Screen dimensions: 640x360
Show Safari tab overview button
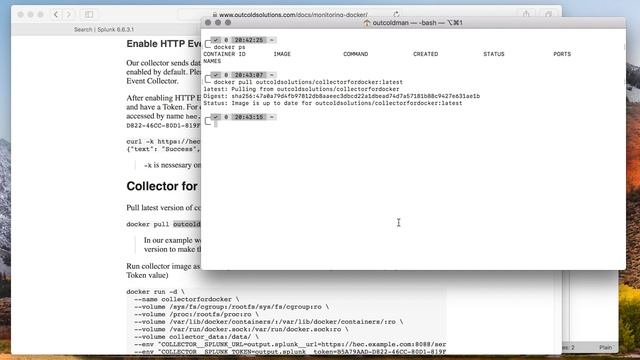pos(548,14)
